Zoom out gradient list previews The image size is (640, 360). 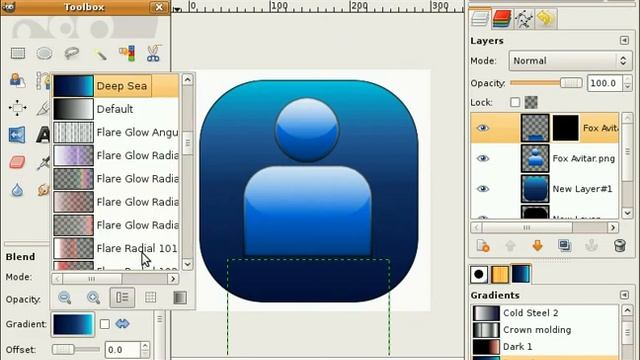click(64, 298)
